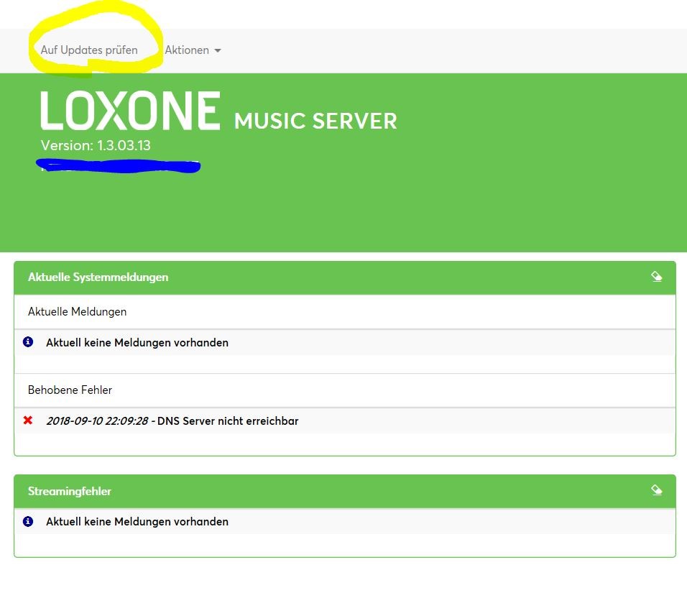The image size is (687, 616).
Task: Click 'Aktuell keine Meldungen vorhanden' in Systemmeldungen
Action: [137, 343]
